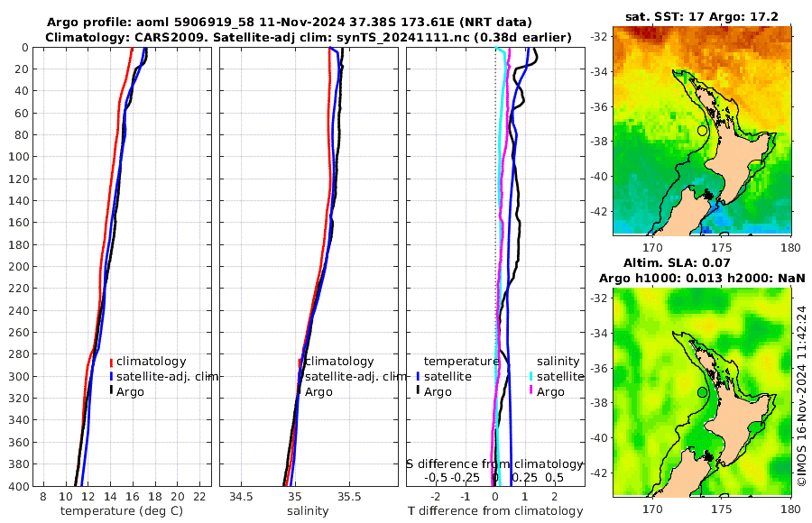Click the longitude label '175' under the SLA map
Viewport: 812px width, 523px height.
click(x=722, y=509)
